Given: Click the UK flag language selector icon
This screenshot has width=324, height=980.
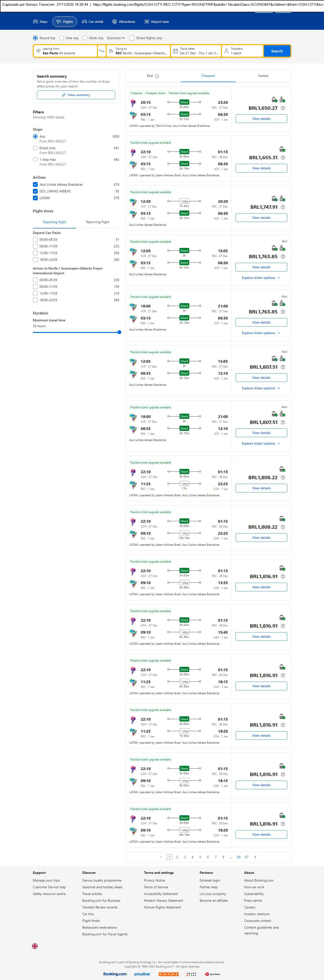Looking at the screenshot, I should tap(35, 946).
